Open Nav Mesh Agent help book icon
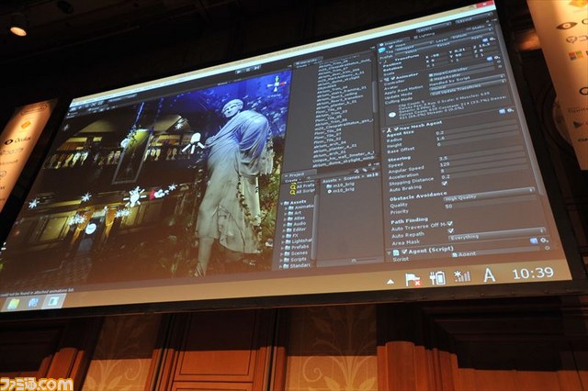 [x=503, y=111]
